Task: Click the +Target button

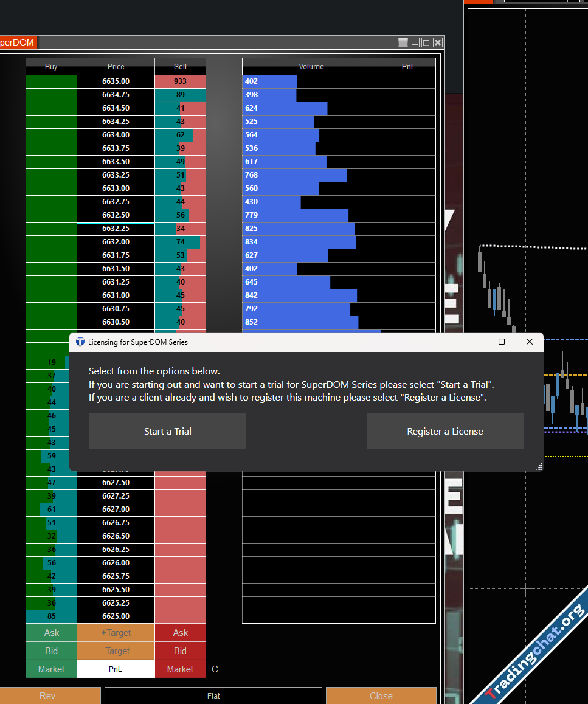Action: 116,633
